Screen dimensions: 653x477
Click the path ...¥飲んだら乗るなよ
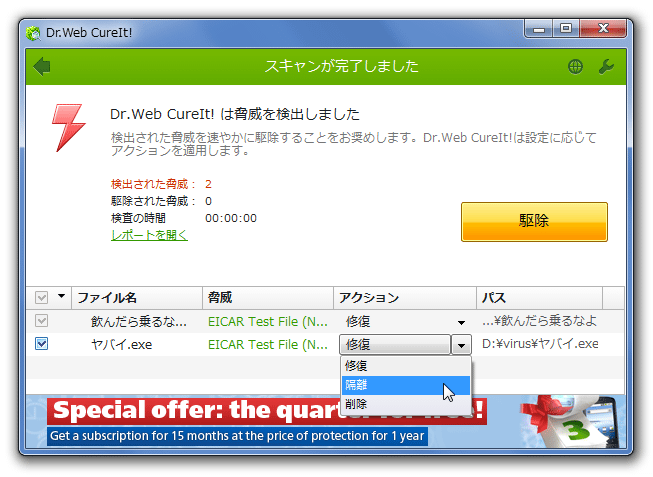pyautogui.click(x=539, y=321)
